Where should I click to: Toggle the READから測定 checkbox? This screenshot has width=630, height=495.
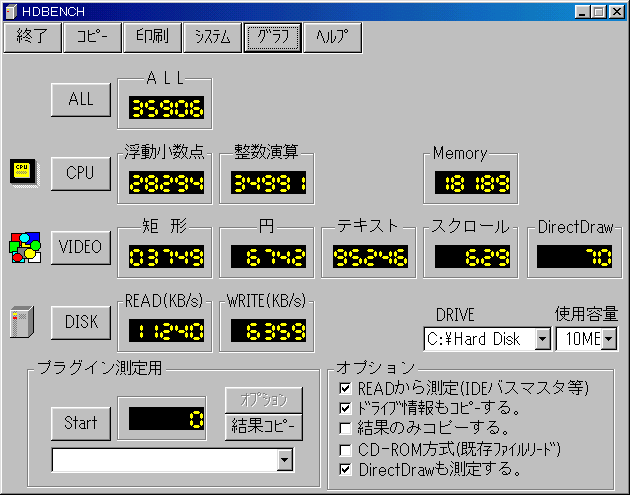coord(345,388)
